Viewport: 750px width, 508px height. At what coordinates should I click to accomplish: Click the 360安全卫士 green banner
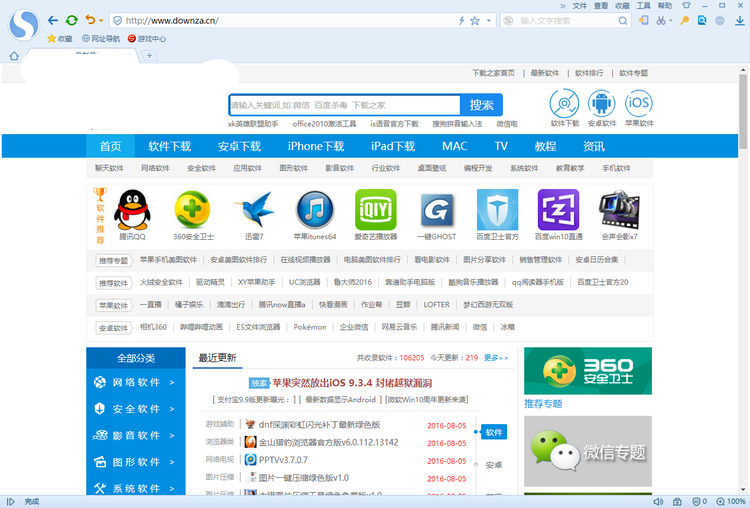[588, 371]
